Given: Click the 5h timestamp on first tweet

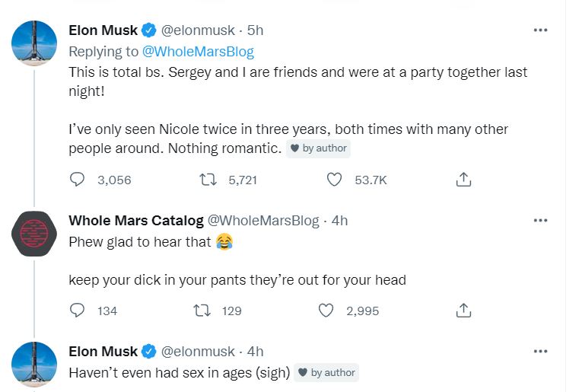Looking at the screenshot, I should [255, 30].
